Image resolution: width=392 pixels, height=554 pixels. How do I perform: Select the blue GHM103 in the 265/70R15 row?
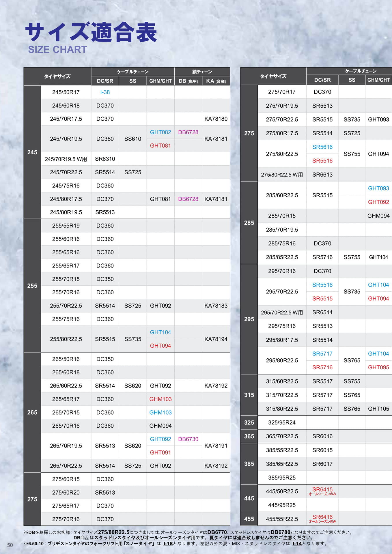[160, 413]
